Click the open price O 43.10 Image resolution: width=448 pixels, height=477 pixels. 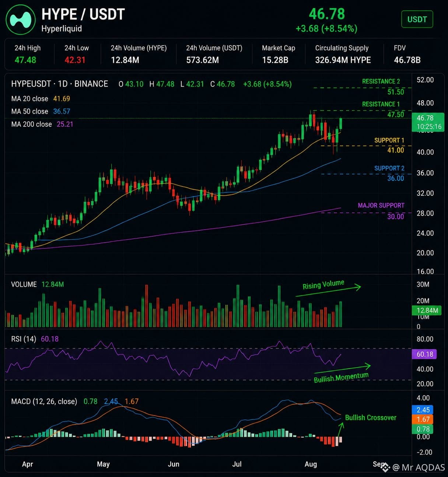[x=131, y=84]
